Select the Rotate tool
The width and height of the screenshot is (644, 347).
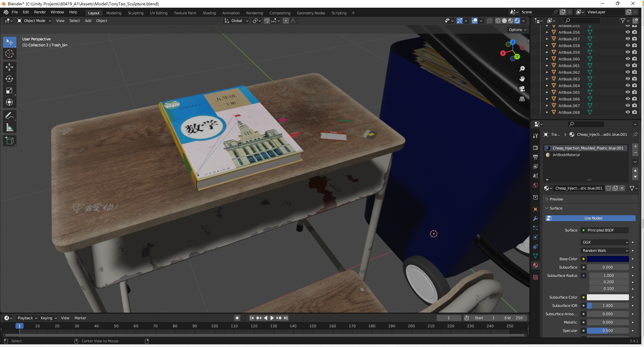[9, 79]
